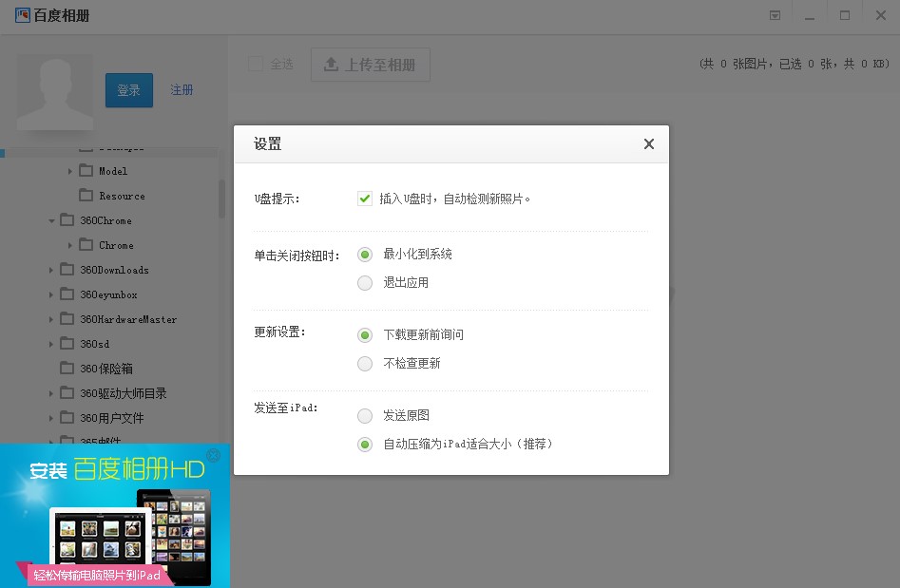Click the 百度相册 app logo icon

click(x=23, y=15)
